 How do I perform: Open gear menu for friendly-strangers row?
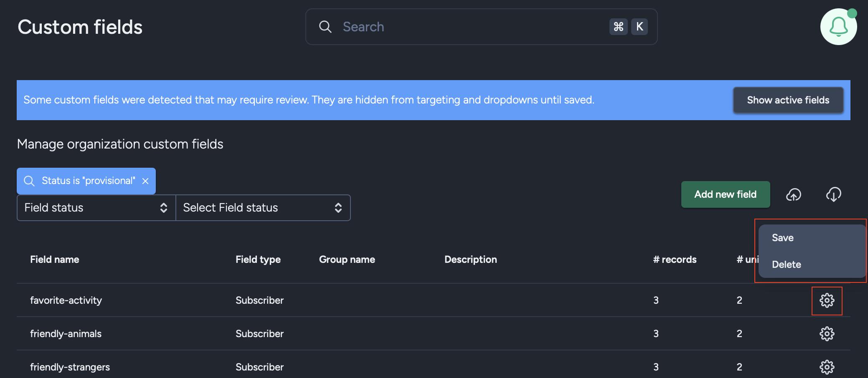[827, 367]
